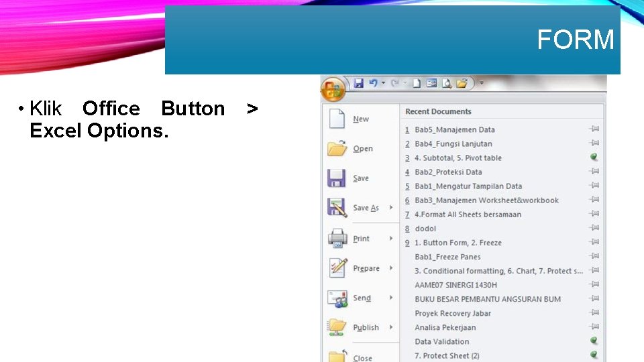Click the Publish folder icon
This screenshot has height=362, width=644.
pyautogui.click(x=337, y=328)
